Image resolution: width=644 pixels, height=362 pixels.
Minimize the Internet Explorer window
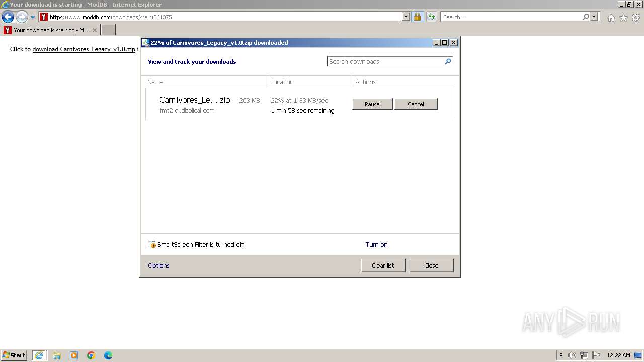(621, 4)
